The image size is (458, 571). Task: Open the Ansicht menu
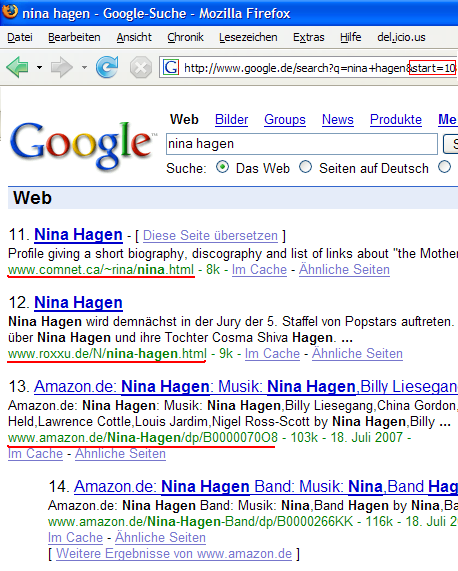[x=134, y=37]
